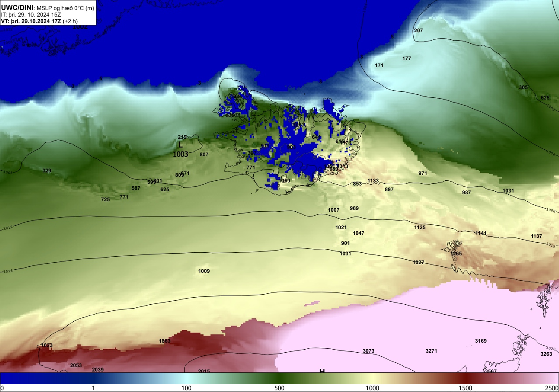Click the 177 height label
Viewport: 559px width, 392px height.
(407, 58)
